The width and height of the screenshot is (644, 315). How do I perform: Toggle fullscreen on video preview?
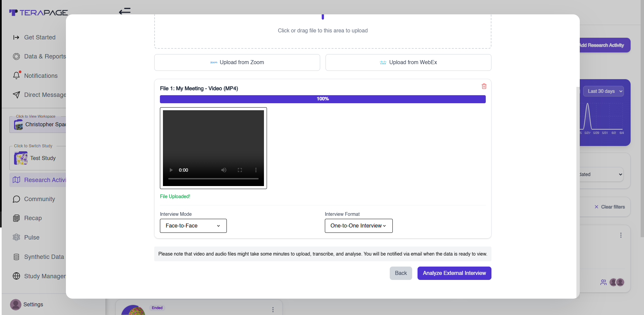(x=240, y=170)
